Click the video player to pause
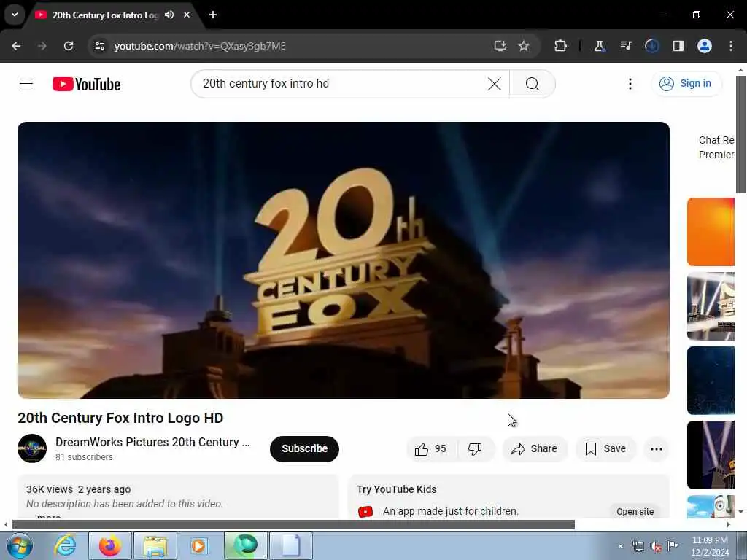747x560 pixels. tap(343, 260)
